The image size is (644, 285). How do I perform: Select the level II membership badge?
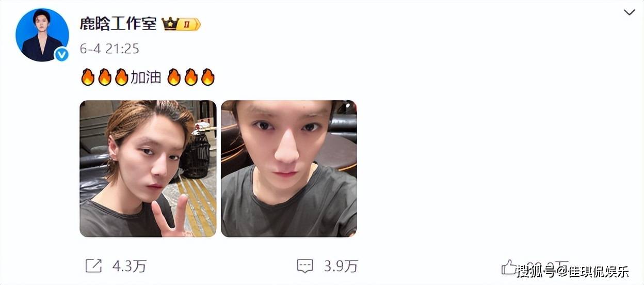tap(189, 24)
